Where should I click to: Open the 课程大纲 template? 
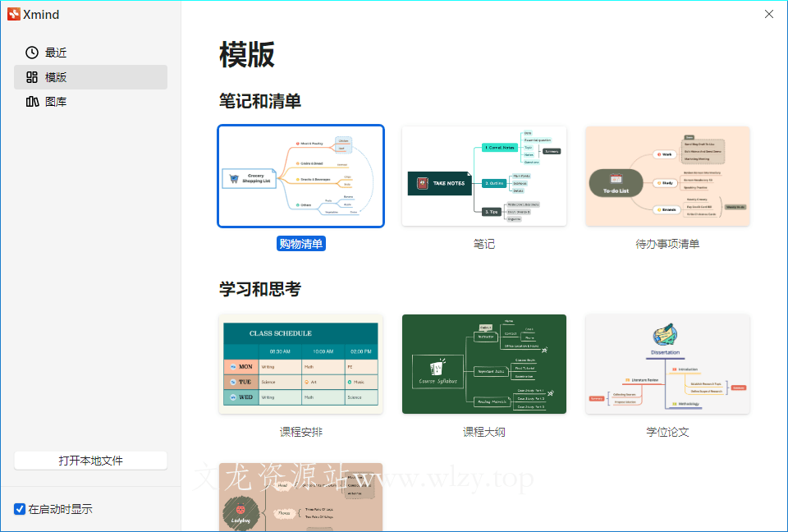click(x=483, y=365)
